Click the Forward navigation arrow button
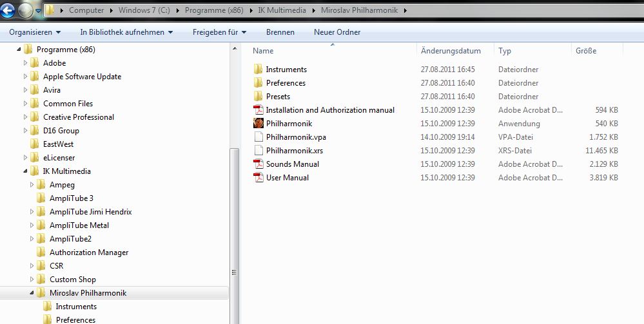This screenshot has height=324, width=644. [x=26, y=11]
